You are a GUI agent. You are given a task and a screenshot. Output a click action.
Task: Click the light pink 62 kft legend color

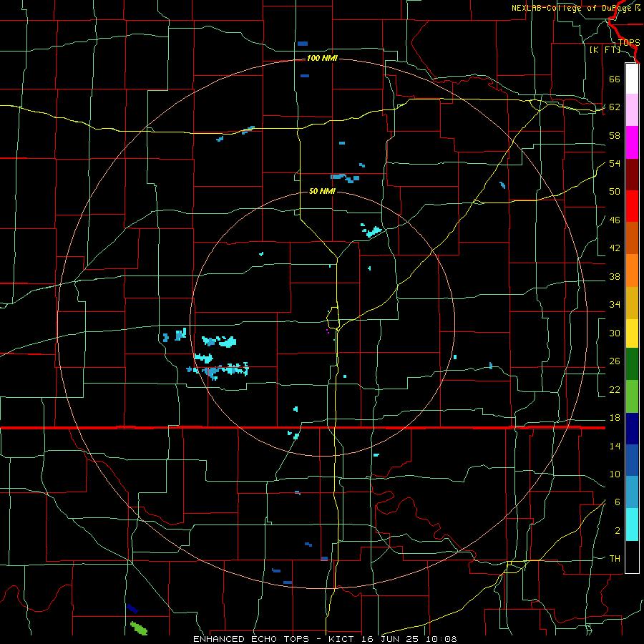[x=632, y=110]
